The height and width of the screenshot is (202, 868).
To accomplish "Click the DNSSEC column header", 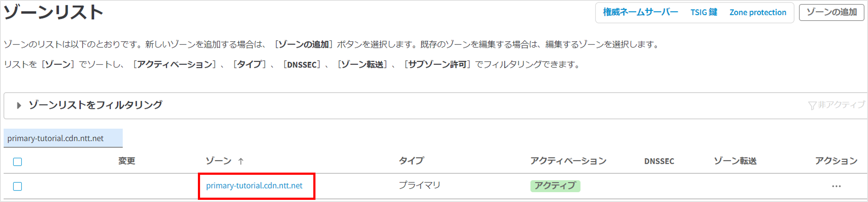I will click(x=659, y=161).
